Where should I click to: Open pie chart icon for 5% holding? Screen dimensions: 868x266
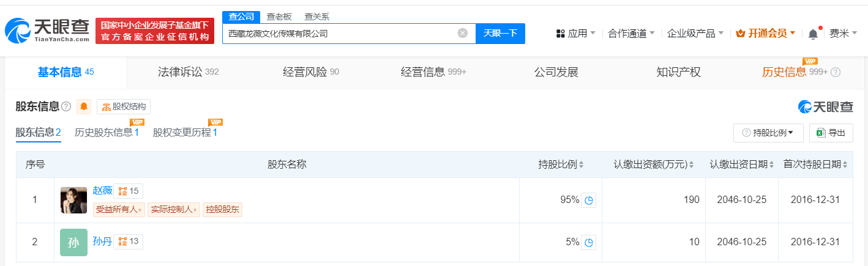tap(588, 242)
